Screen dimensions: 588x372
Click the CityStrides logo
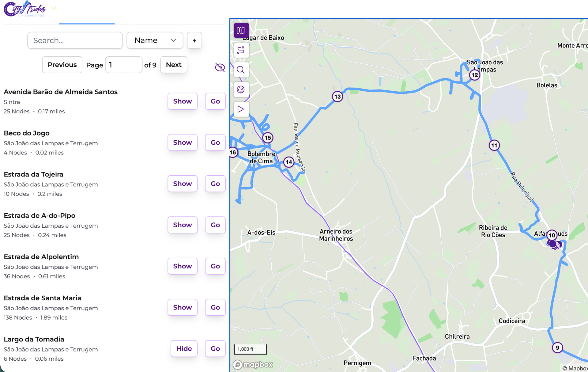point(25,9)
